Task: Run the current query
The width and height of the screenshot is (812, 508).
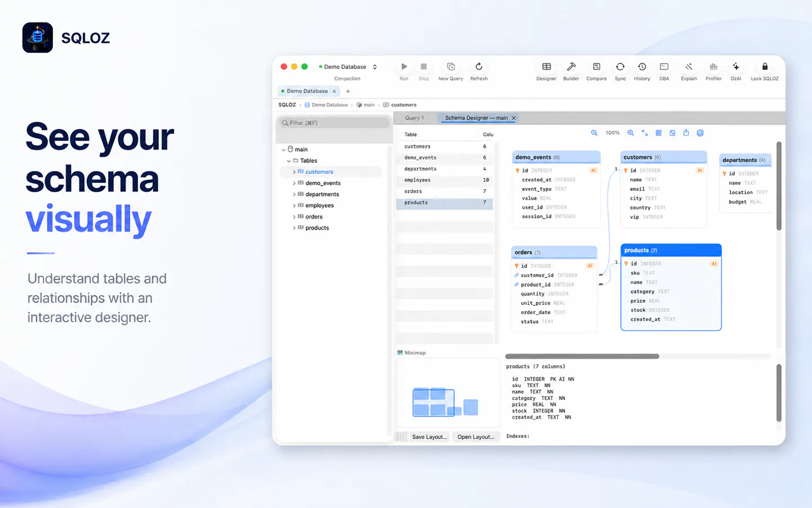Action: [404, 67]
